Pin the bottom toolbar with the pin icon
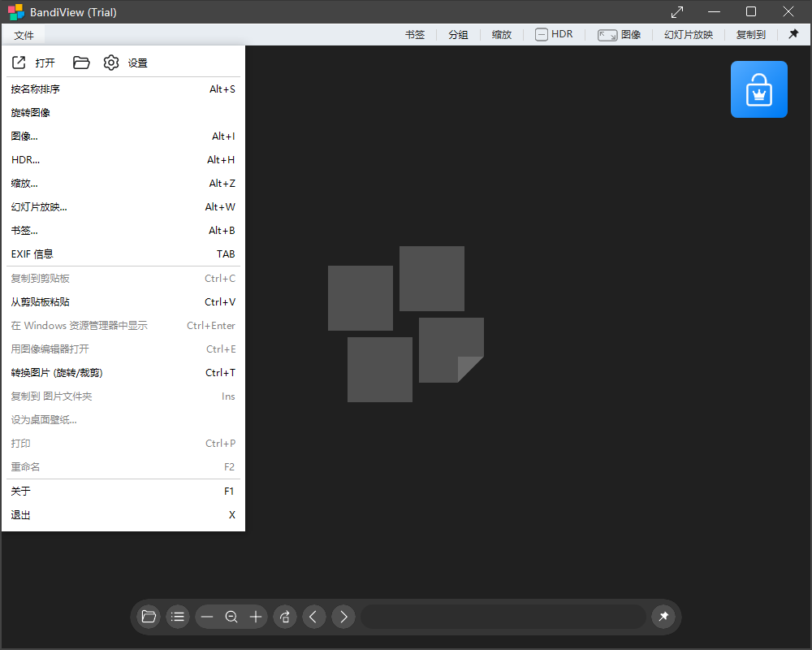812x650 pixels. [x=663, y=617]
